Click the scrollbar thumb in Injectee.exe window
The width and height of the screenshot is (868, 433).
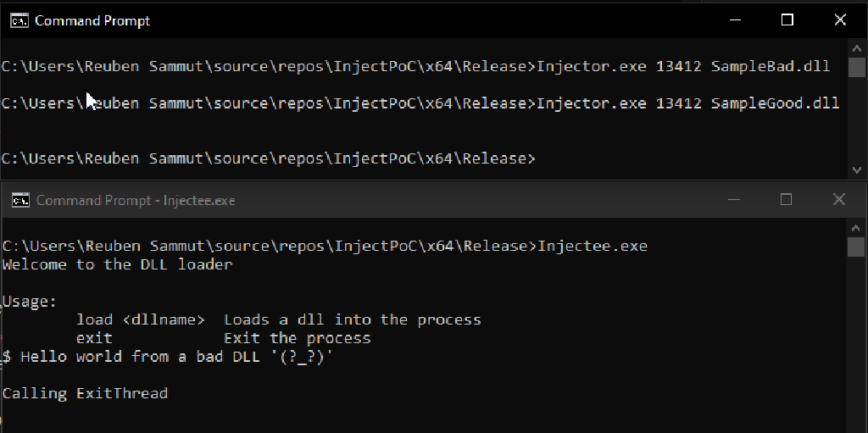click(857, 247)
